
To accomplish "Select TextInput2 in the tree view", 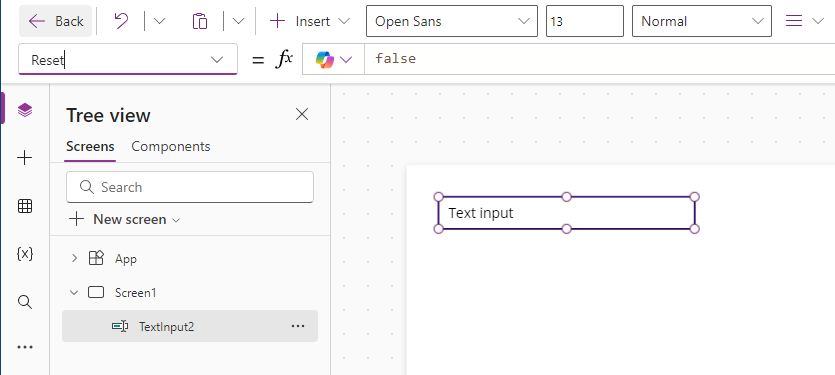I will click(x=190, y=326).
